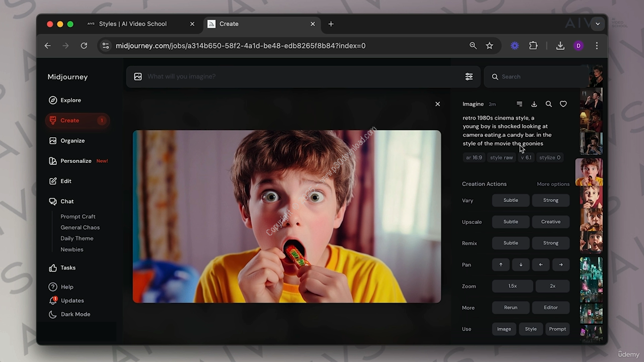This screenshot has width=644, height=362.
Task: Click Remix Subtle
Action: 511,243
